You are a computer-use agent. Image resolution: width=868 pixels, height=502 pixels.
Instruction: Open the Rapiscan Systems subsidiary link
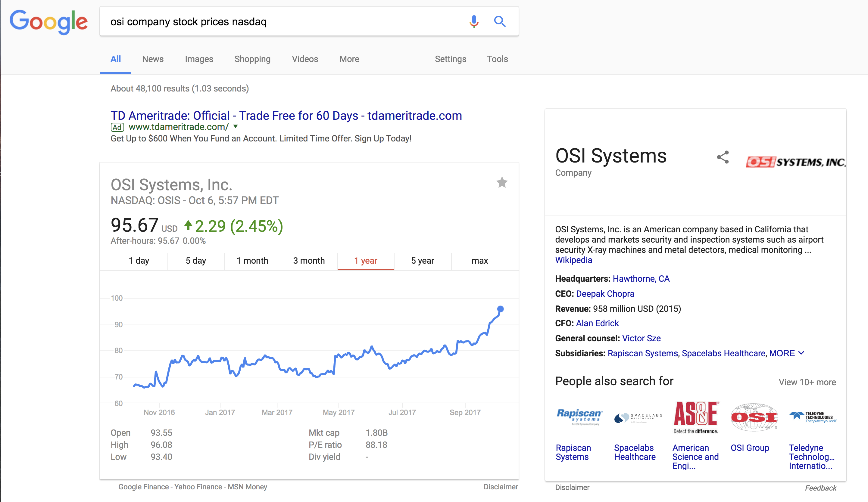click(642, 353)
